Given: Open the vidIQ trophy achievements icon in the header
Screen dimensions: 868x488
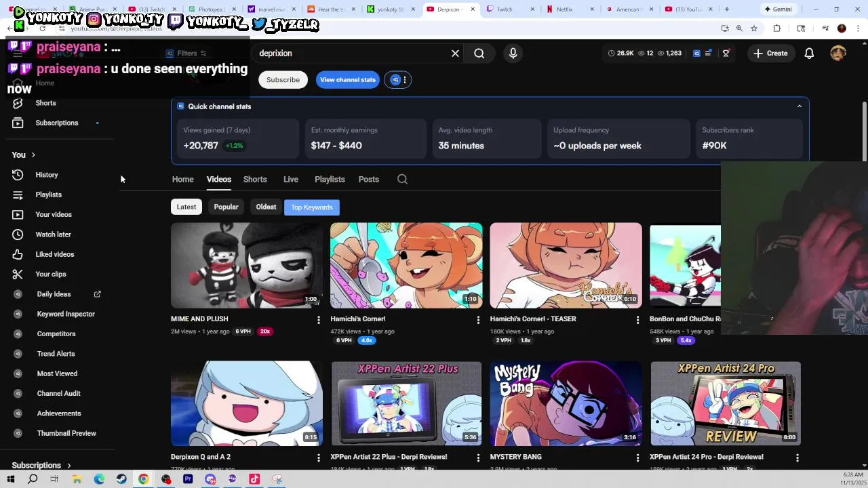Looking at the screenshot, I should pos(726,54).
